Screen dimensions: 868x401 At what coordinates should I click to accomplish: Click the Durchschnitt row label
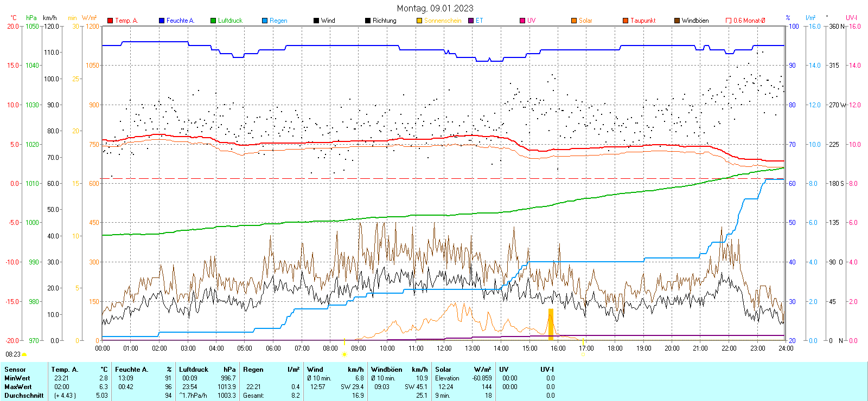(24, 396)
